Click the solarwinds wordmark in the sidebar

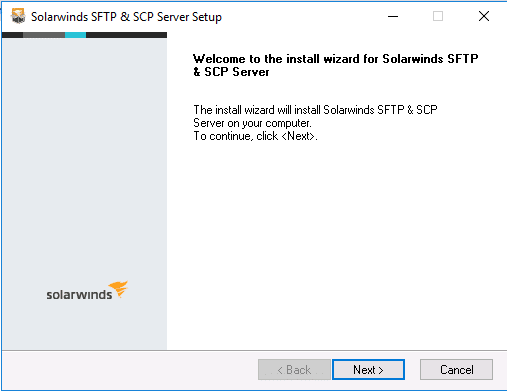[79, 295]
